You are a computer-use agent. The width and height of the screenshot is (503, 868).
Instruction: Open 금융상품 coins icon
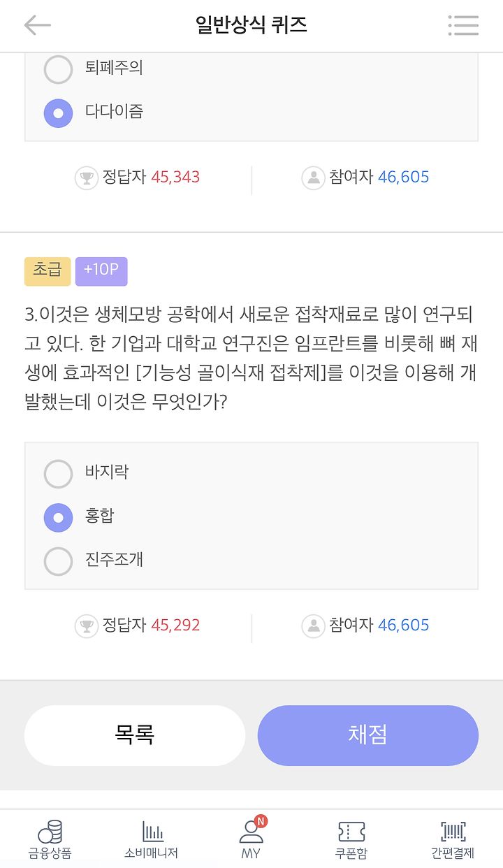[x=50, y=832]
